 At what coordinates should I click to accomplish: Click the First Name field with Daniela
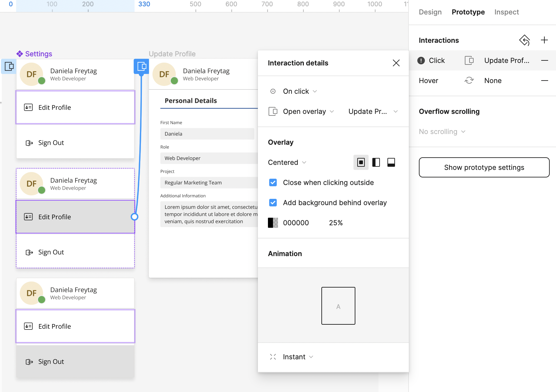pos(207,134)
